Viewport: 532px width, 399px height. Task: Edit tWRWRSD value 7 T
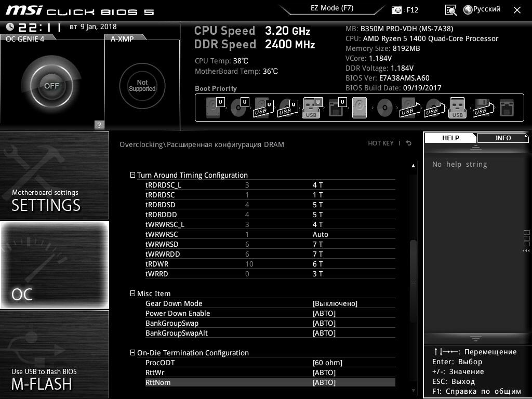317,244
